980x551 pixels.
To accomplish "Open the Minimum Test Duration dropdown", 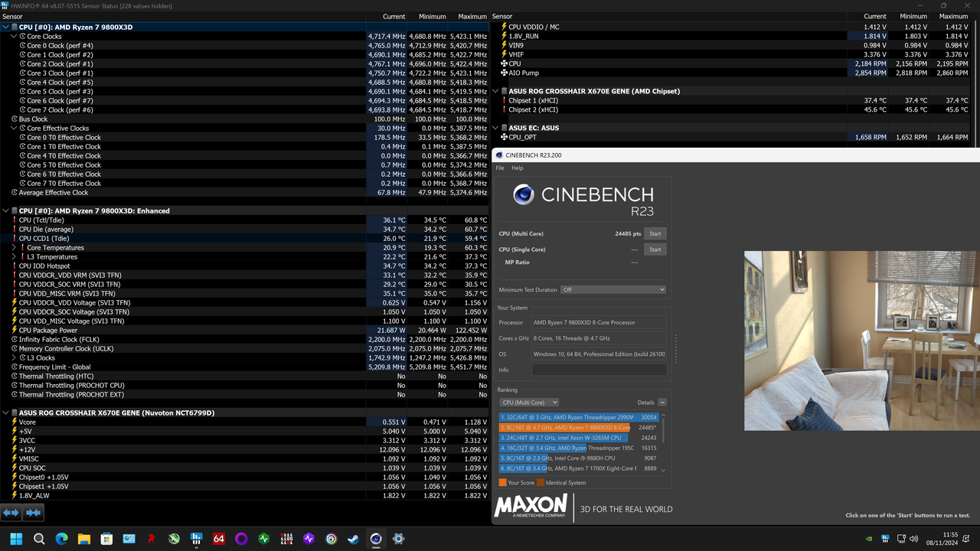I will pos(613,290).
